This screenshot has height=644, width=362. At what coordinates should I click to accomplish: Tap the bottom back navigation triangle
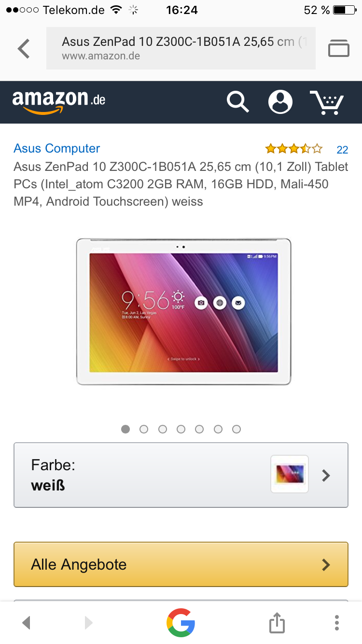coord(27,623)
